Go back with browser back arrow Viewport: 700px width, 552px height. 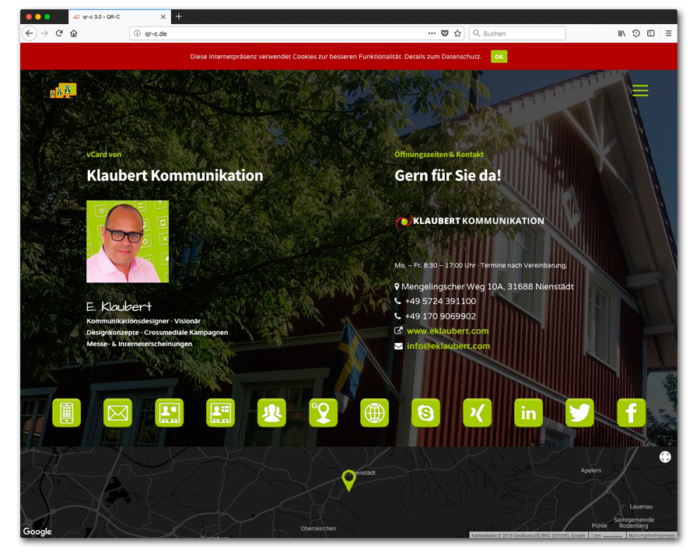click(x=29, y=33)
